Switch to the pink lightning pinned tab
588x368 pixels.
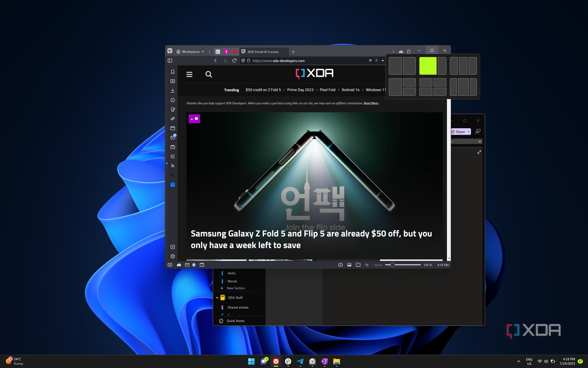tap(226, 51)
